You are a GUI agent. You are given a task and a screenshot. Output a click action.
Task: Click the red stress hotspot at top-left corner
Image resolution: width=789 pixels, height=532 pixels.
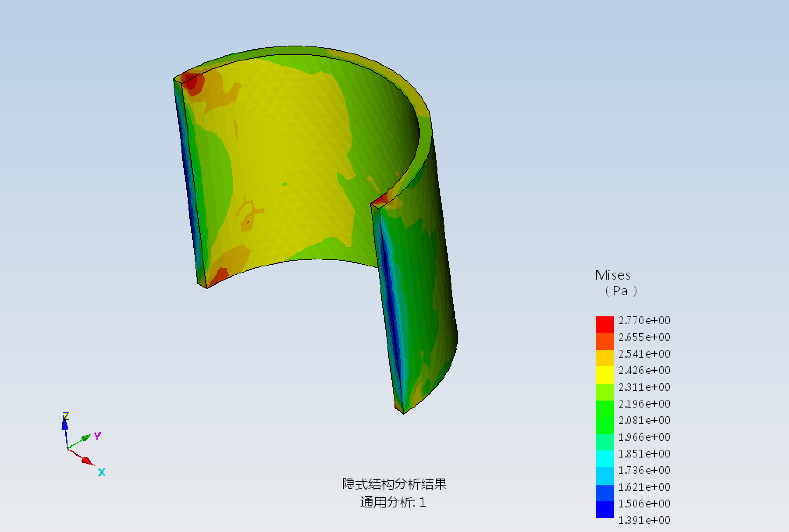pyautogui.click(x=193, y=83)
